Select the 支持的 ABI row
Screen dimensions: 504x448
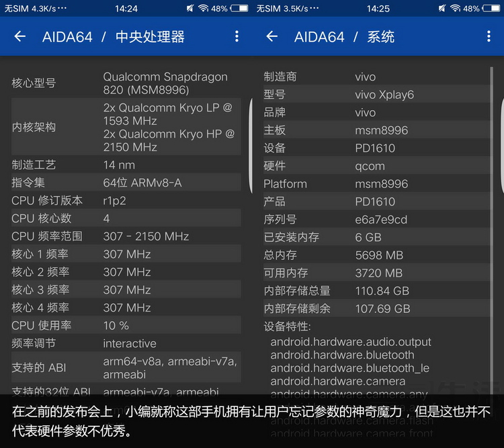tap(126, 367)
